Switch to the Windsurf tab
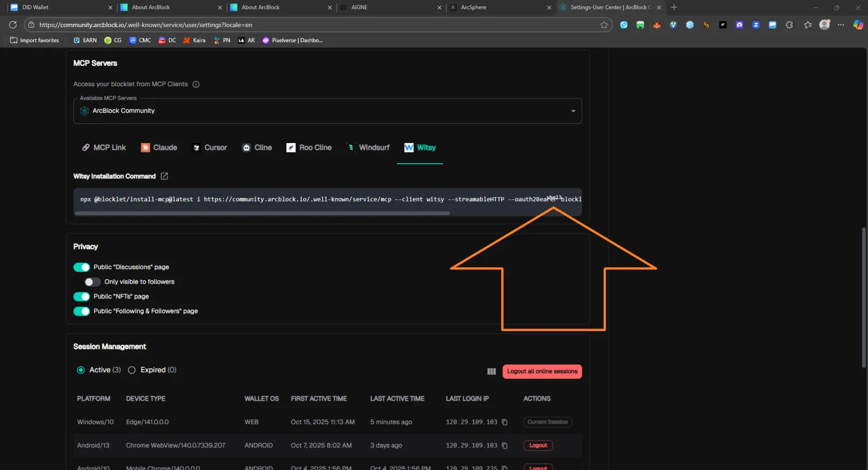Image resolution: width=868 pixels, height=470 pixels. click(x=368, y=147)
